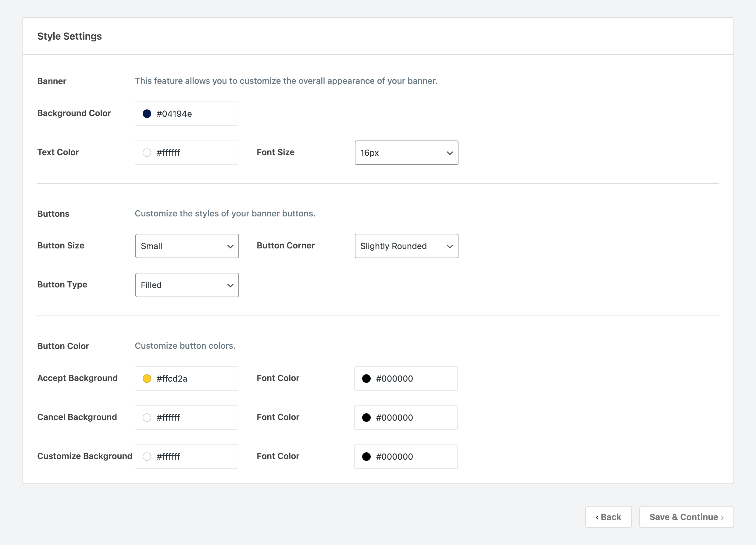
Task: Open the Customize Font Color swatch
Action: point(366,456)
